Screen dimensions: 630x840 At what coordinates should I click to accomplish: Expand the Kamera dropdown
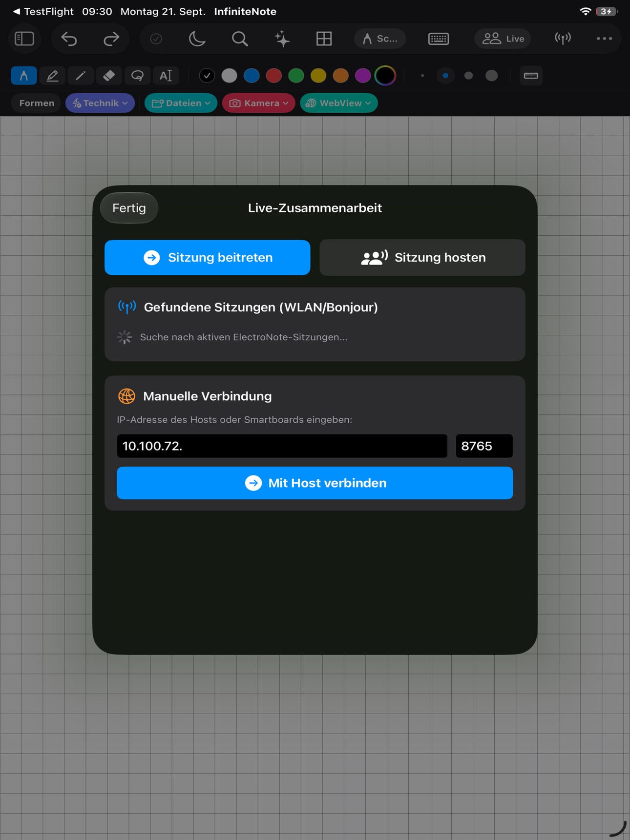[x=259, y=103]
